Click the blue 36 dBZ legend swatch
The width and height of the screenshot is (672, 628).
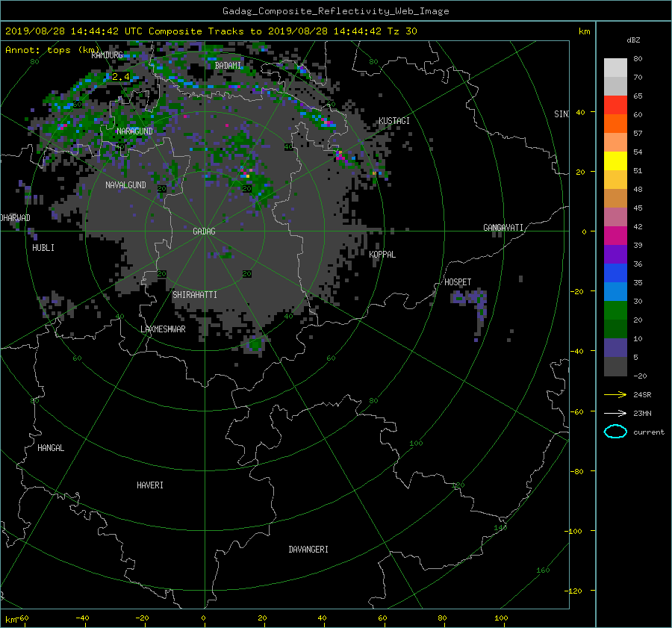pos(615,273)
